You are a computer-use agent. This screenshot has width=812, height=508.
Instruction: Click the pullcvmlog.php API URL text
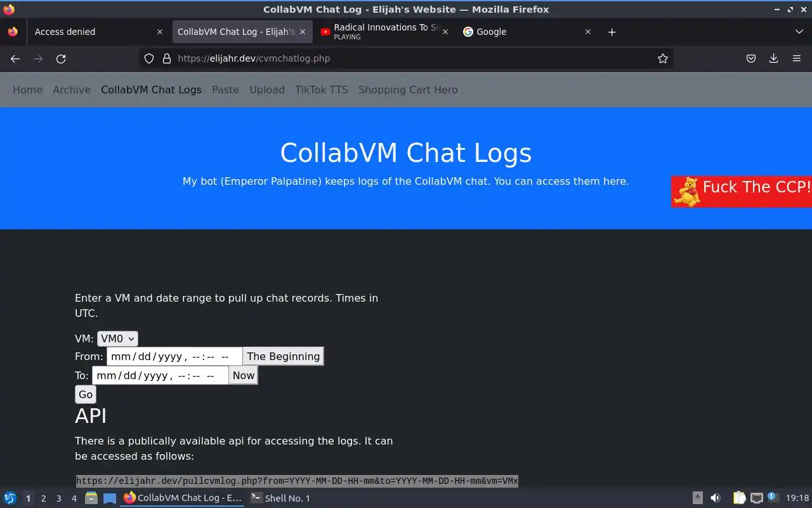coord(297,481)
